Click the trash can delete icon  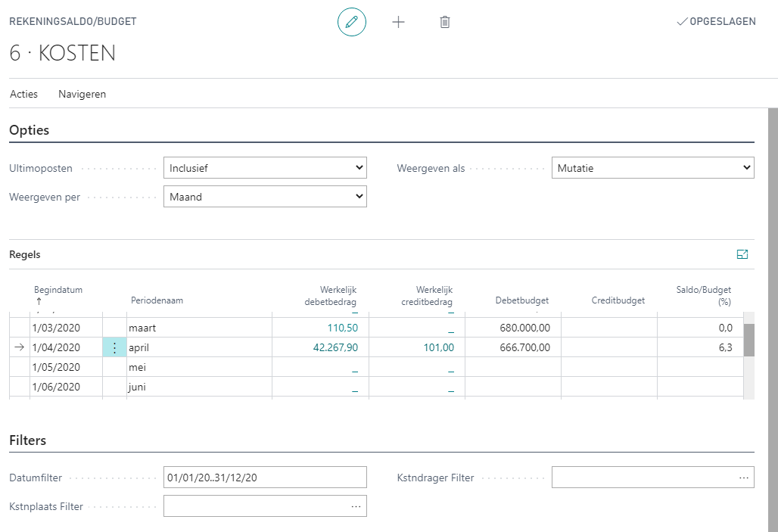(x=445, y=22)
